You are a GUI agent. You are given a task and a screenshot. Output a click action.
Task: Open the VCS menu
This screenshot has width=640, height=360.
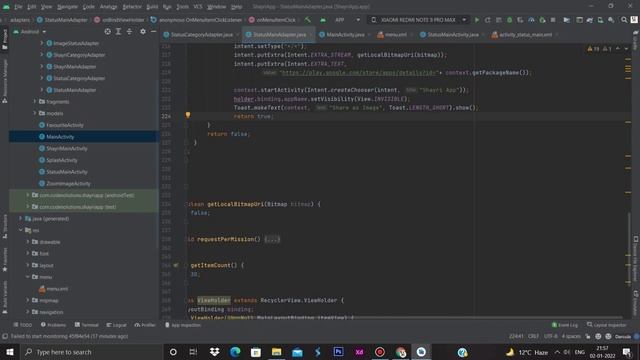198,7
